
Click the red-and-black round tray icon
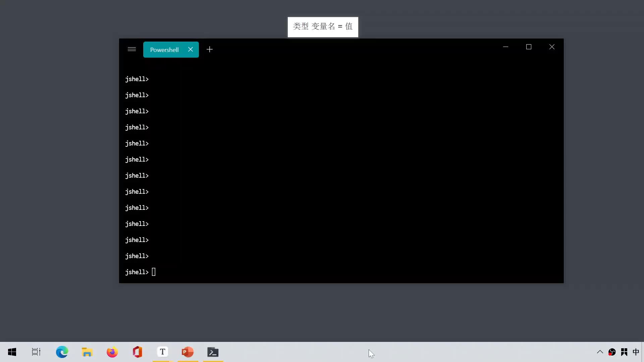coord(612,352)
